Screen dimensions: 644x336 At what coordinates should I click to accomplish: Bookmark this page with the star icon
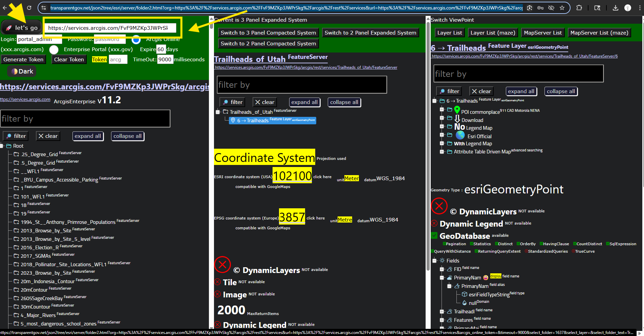click(562, 8)
